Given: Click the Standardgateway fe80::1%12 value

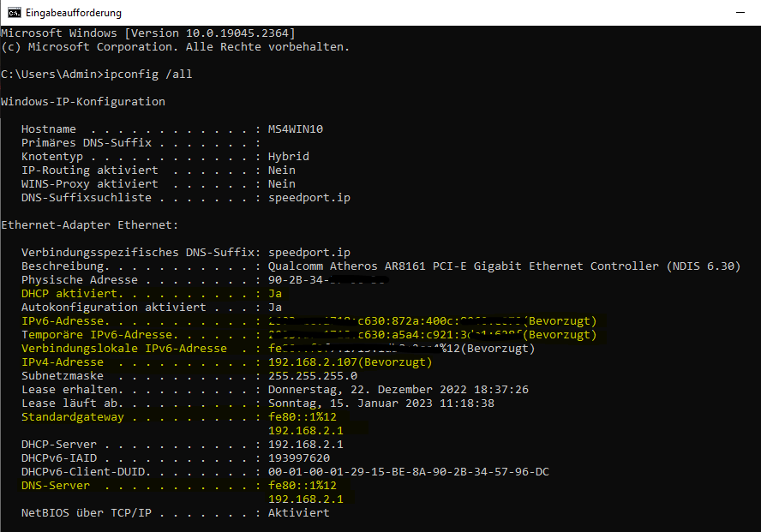Looking at the screenshot, I should (303, 417).
